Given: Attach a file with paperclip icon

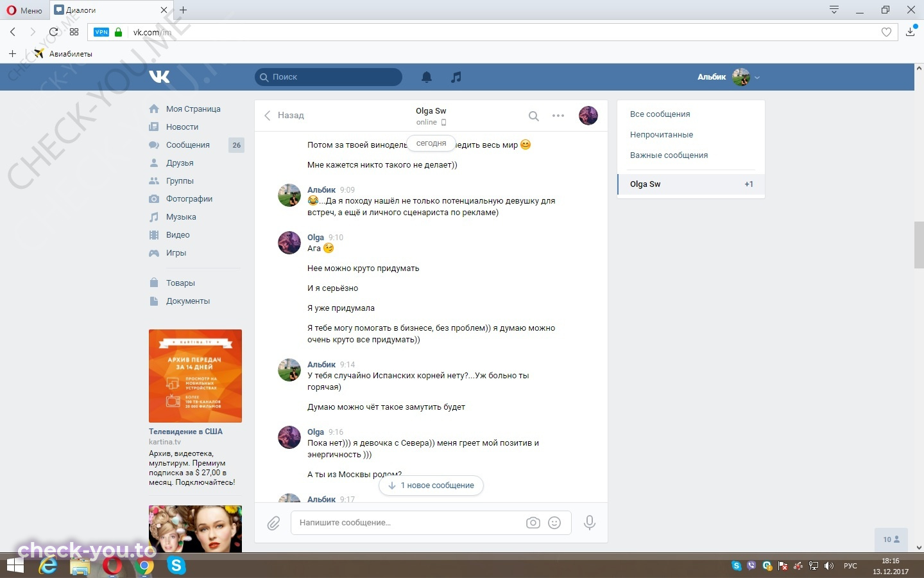Looking at the screenshot, I should [273, 523].
